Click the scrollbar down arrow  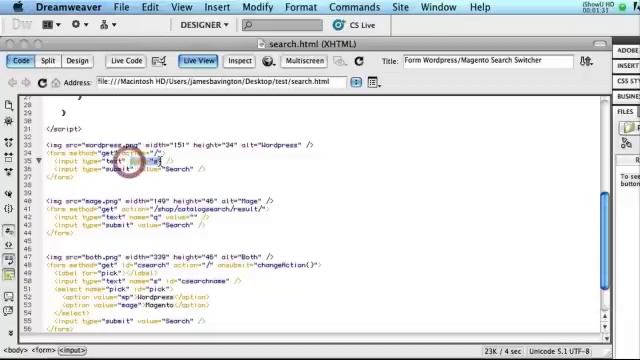click(x=605, y=327)
